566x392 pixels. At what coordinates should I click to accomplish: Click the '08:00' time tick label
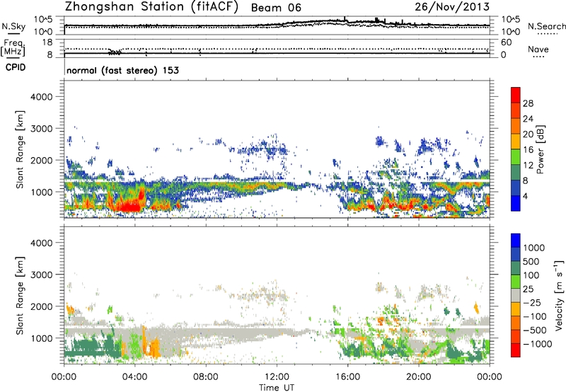pyautogui.click(x=206, y=377)
